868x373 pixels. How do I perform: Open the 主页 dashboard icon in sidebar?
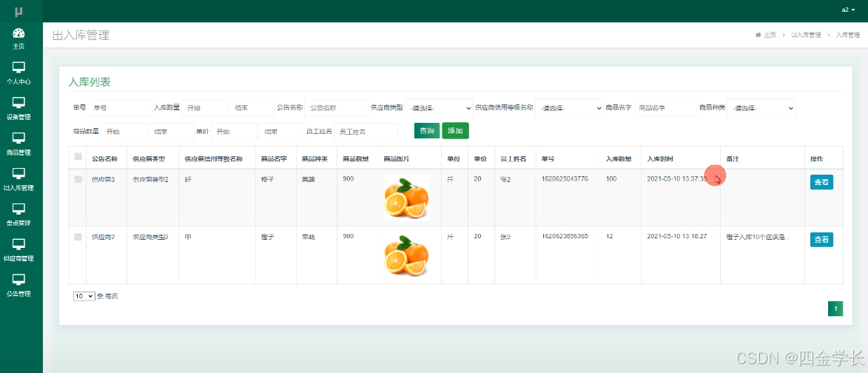pyautogui.click(x=18, y=33)
